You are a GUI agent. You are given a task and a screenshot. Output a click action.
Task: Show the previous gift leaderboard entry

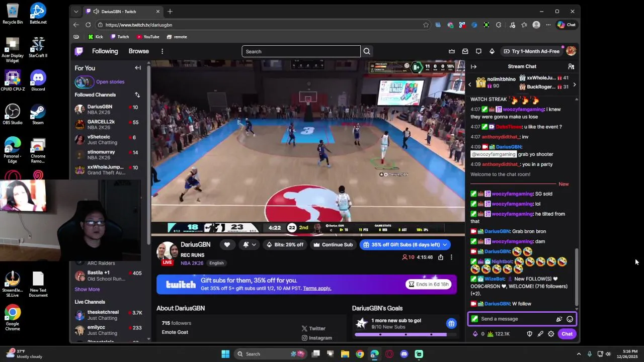(470, 84)
